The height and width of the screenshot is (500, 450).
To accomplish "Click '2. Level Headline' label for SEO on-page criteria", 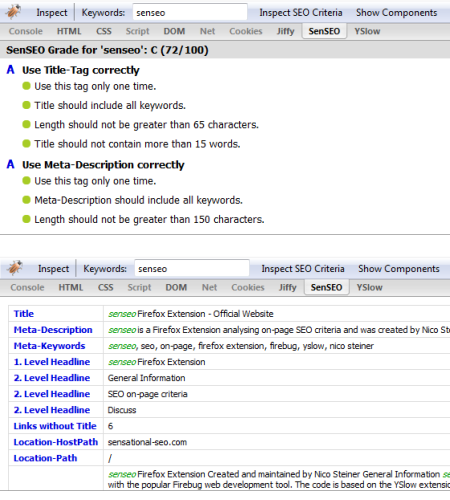I will click(52, 394).
